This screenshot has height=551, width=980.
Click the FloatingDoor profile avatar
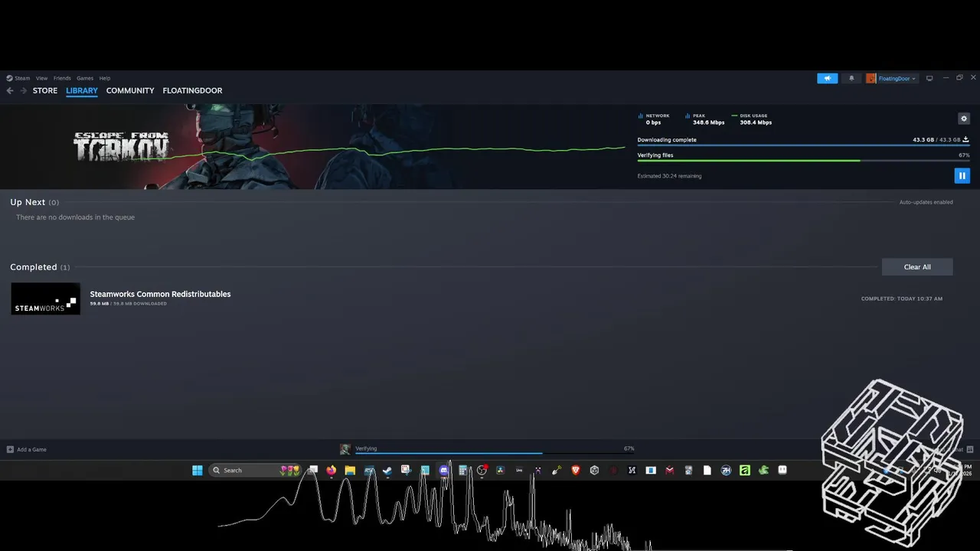click(871, 78)
